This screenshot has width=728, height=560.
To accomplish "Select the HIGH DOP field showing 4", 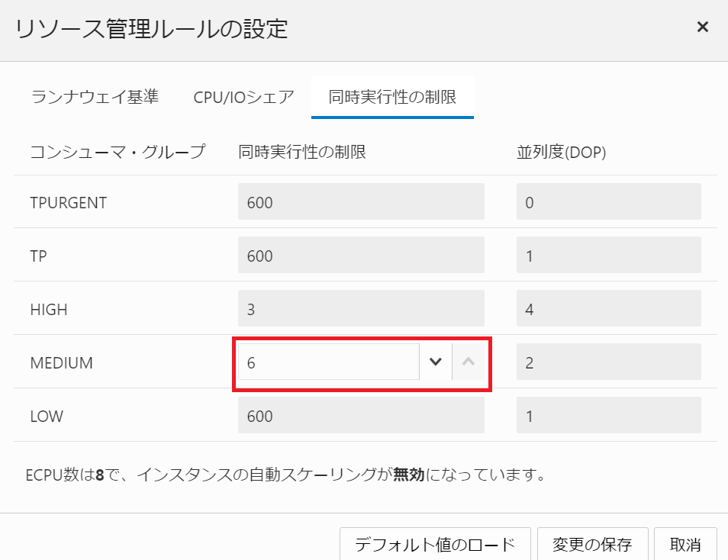I will click(x=608, y=308).
